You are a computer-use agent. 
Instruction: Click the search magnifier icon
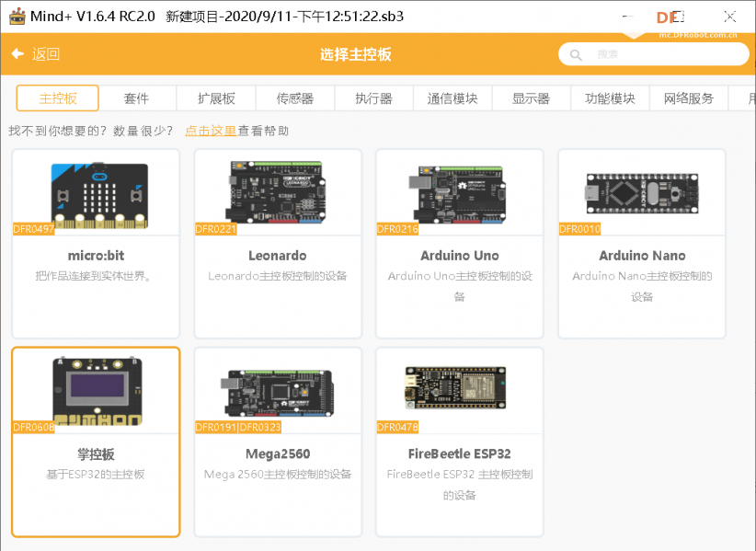576,54
